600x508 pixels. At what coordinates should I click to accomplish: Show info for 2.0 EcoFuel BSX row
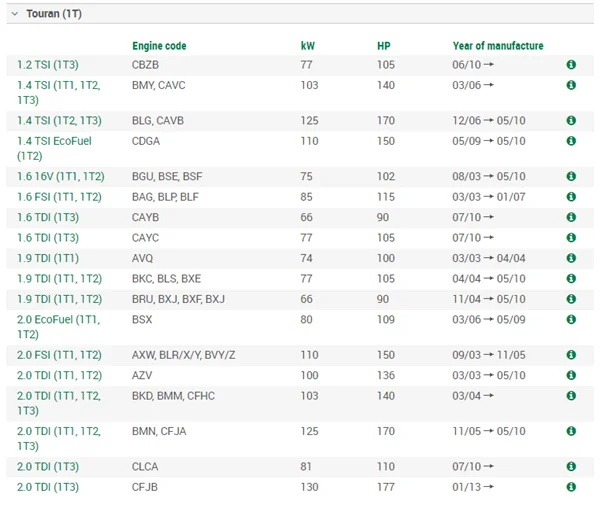(x=571, y=319)
